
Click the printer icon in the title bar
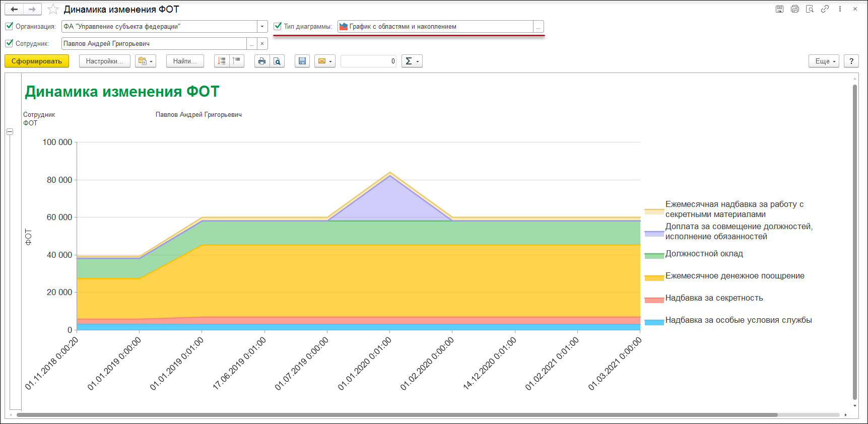795,9
